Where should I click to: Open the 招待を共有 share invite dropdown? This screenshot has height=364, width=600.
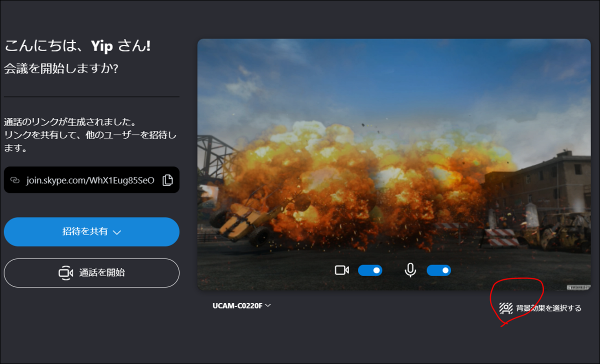coord(91,232)
